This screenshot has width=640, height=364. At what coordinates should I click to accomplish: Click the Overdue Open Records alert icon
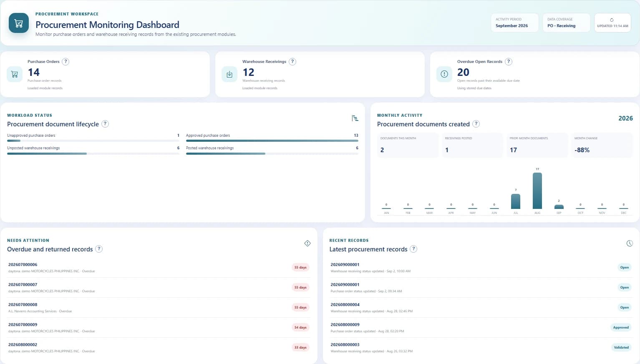444,74
